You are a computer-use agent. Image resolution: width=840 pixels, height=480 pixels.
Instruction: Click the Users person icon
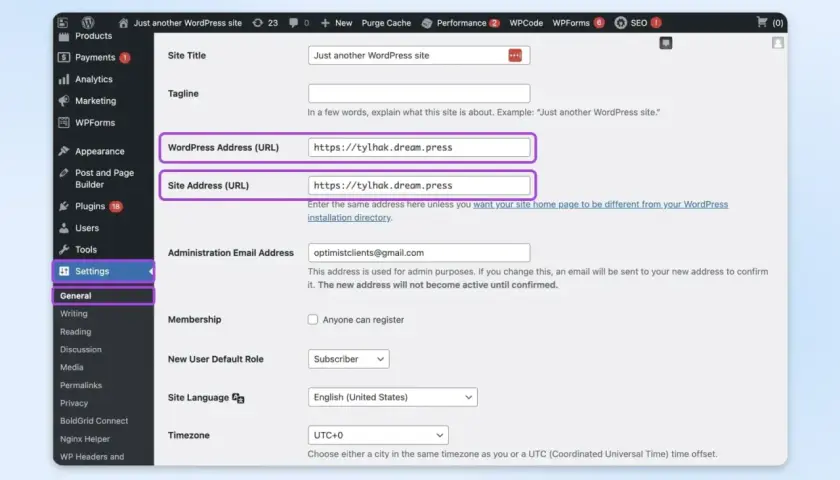pyautogui.click(x=64, y=228)
